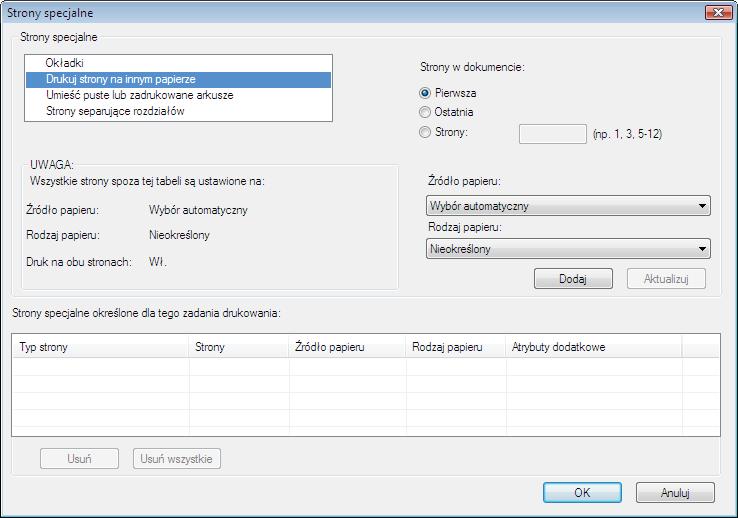Click the Dodaj button
This screenshot has width=738, height=518.
[573, 279]
